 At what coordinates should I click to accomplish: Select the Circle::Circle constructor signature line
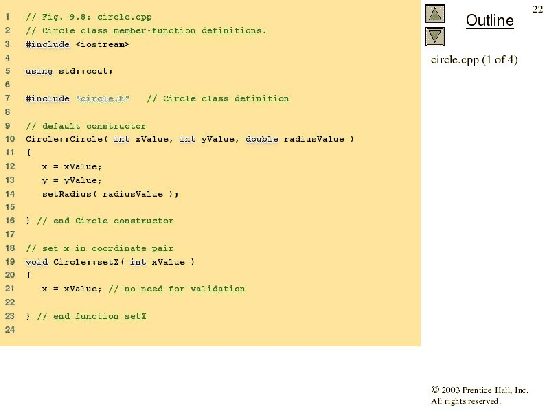click(189, 139)
